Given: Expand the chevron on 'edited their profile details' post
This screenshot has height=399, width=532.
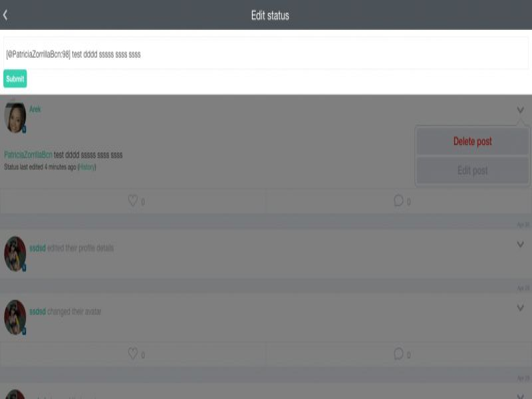Looking at the screenshot, I should [x=520, y=244].
